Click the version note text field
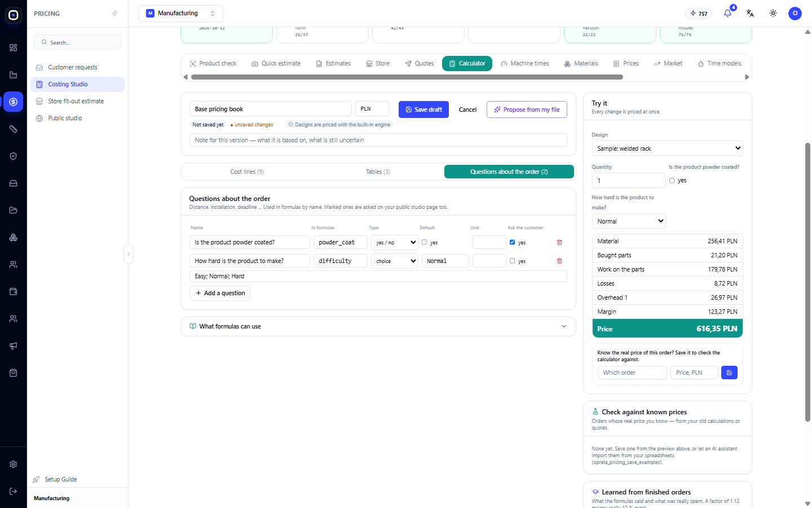812x508 pixels. [x=378, y=140]
